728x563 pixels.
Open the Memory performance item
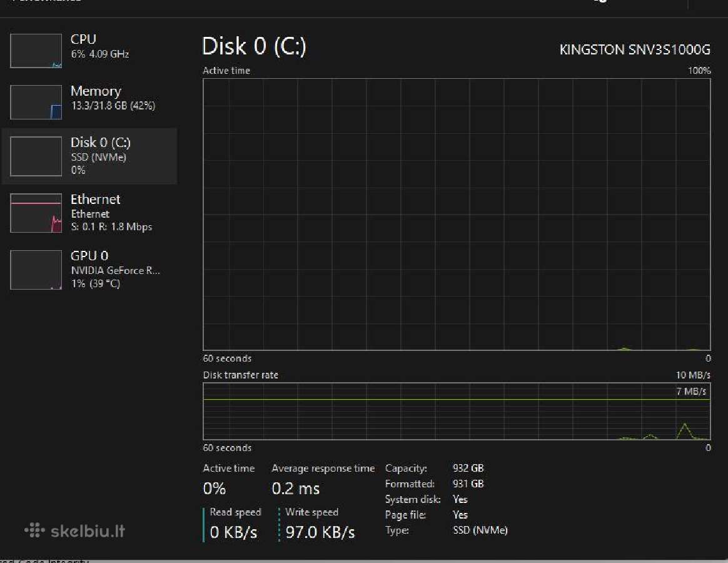[x=89, y=102]
